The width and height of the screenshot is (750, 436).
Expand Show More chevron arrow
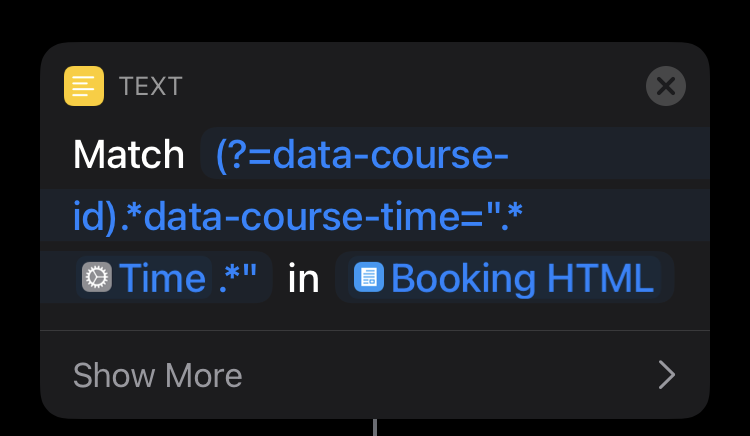(666, 375)
